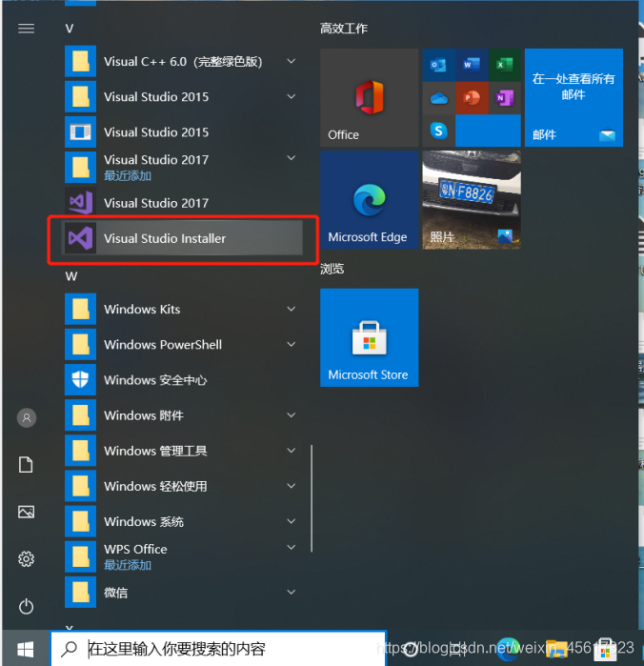Click the Visual Studio 2017 folder icon

(80, 168)
